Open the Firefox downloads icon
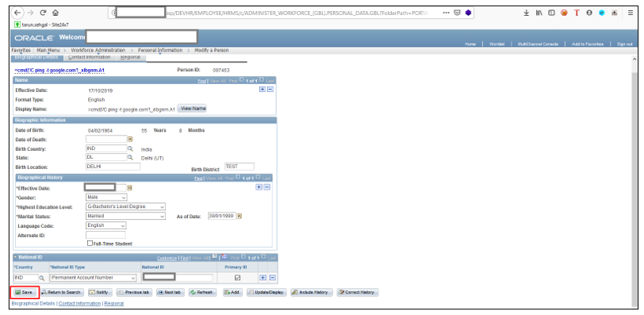Viewport: 644px width, 315px height. coord(526,13)
